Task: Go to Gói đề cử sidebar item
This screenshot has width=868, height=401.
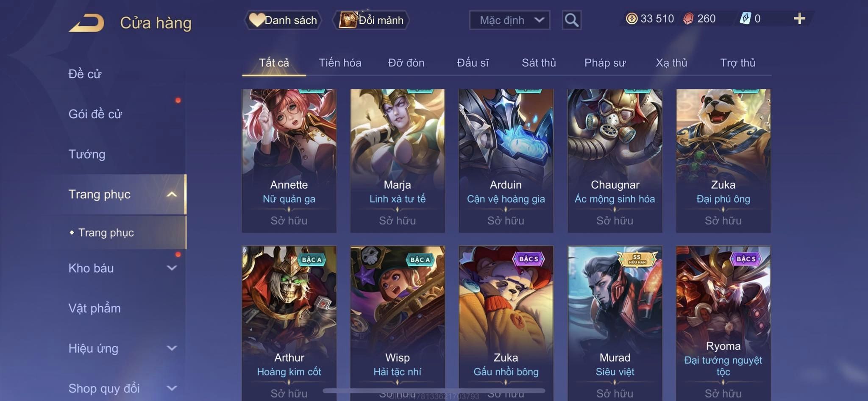Action: point(95,114)
